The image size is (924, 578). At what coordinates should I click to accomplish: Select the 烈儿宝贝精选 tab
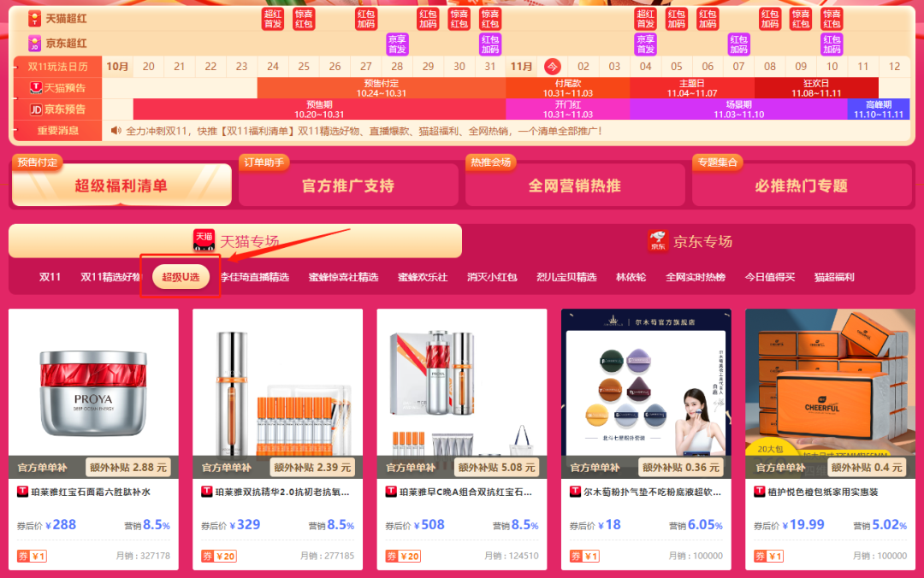(x=566, y=277)
